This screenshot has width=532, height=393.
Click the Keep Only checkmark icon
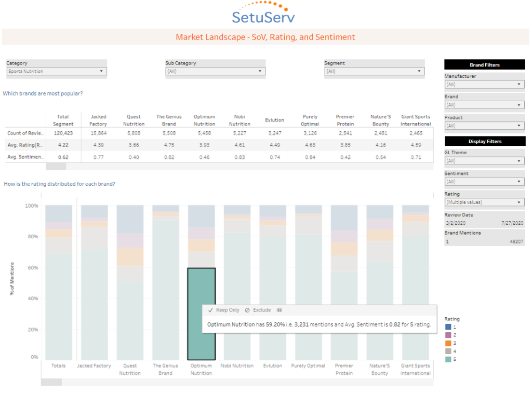[x=210, y=310]
